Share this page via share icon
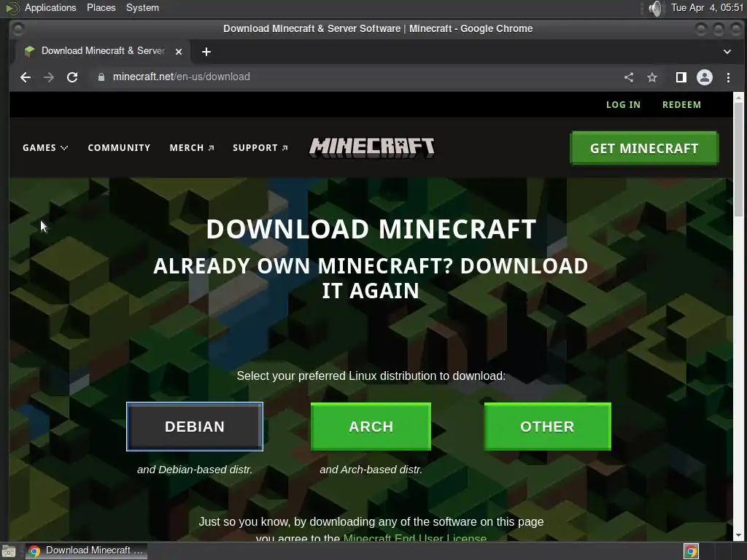 pyautogui.click(x=629, y=77)
